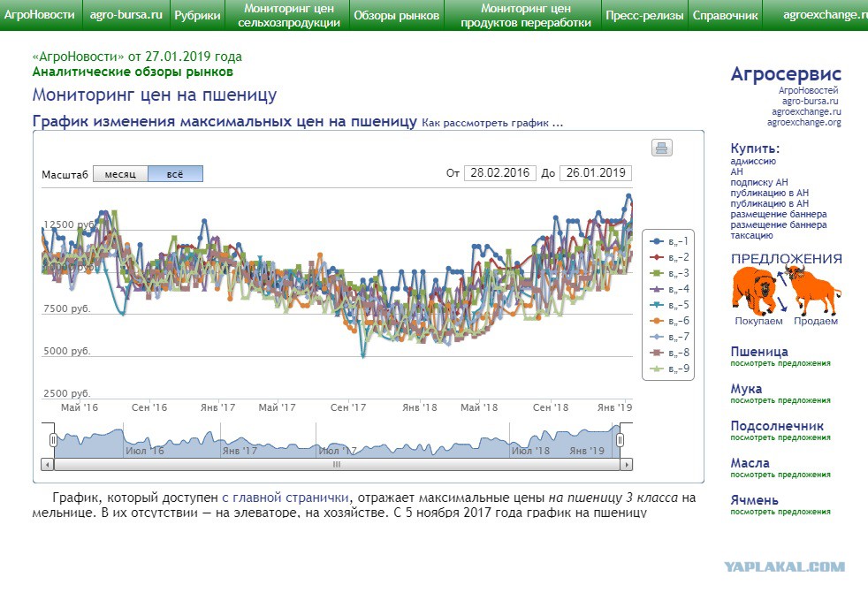868x593 pixels.
Task: Open the Рубрики menu item
Action: click(197, 16)
